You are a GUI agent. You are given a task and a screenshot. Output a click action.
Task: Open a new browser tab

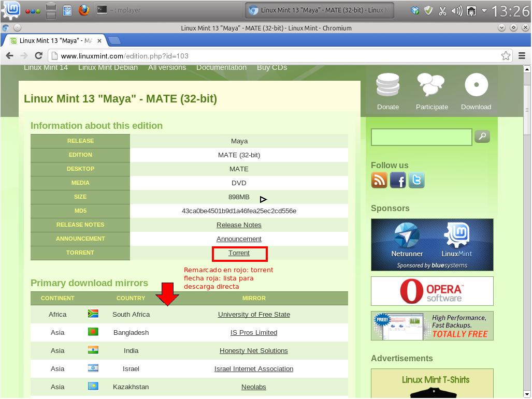[114, 41]
